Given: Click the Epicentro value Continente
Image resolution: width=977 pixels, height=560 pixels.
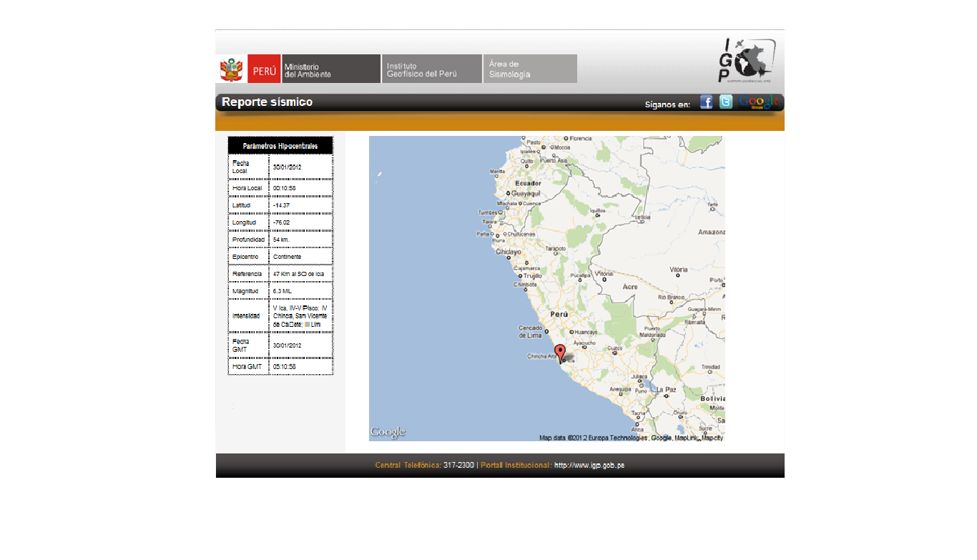Looking at the screenshot, I should click(287, 257).
